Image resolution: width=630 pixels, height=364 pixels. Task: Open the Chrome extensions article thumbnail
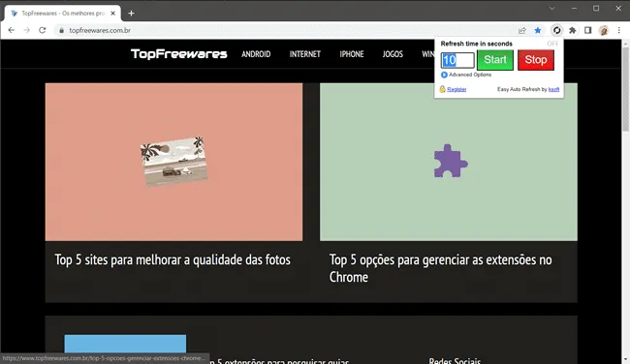click(x=449, y=162)
